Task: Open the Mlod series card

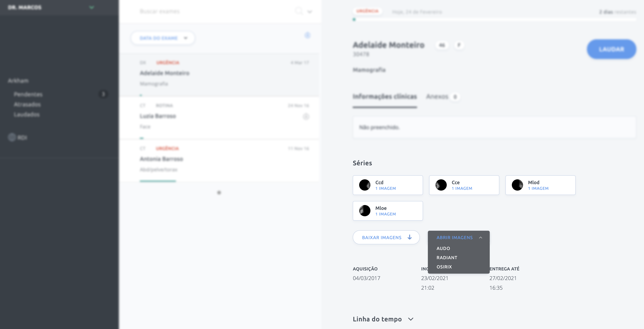Action: (540, 185)
